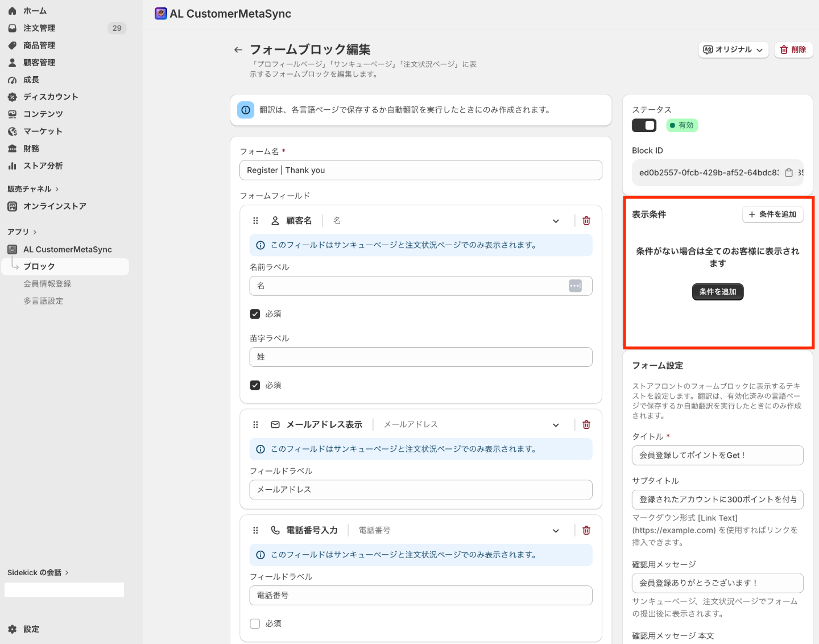Grab the drag handle of 顧客名 field

255,221
